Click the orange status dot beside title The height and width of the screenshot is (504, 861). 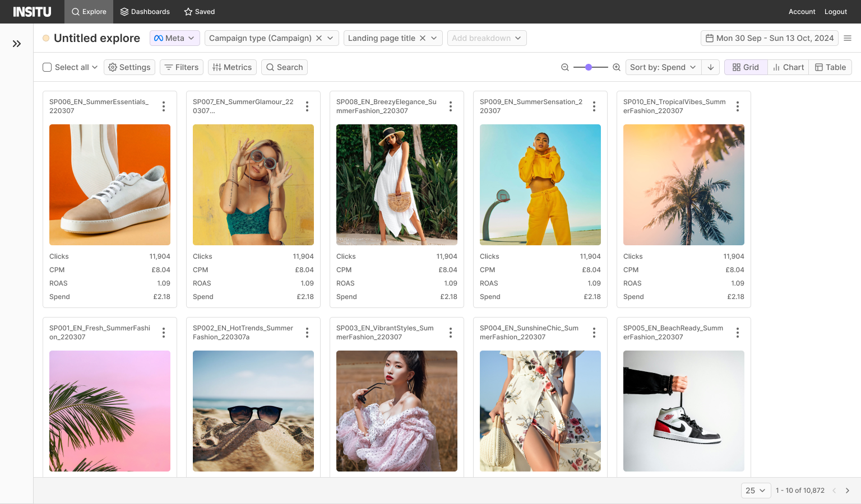coord(46,38)
